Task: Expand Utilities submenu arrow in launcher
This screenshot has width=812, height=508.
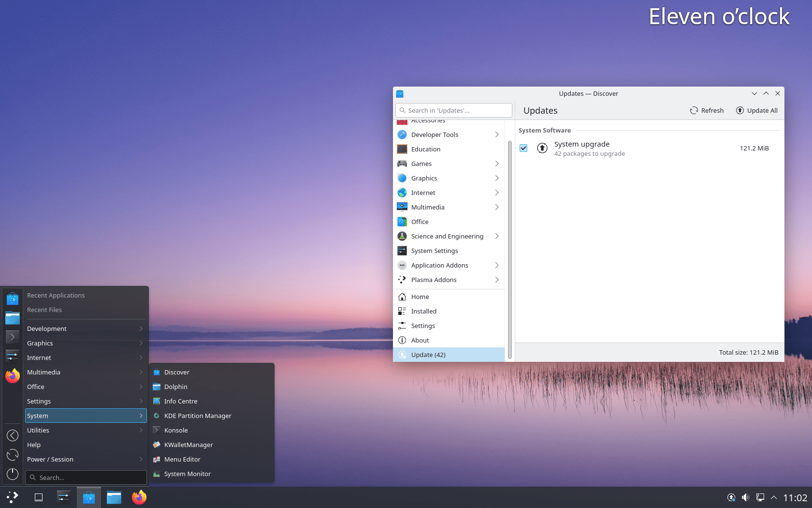Action: point(141,430)
